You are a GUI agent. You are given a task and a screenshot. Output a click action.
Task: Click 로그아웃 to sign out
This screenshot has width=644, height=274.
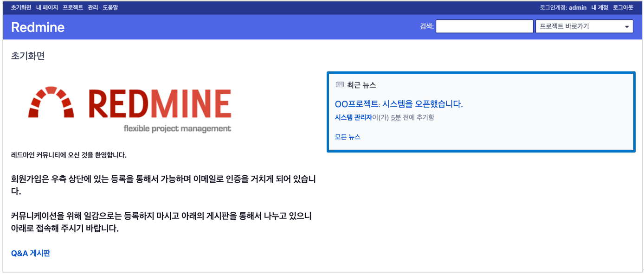tap(623, 7)
